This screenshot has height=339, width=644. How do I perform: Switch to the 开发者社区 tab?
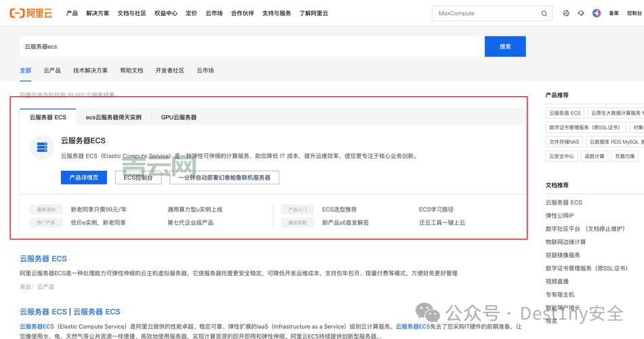169,71
